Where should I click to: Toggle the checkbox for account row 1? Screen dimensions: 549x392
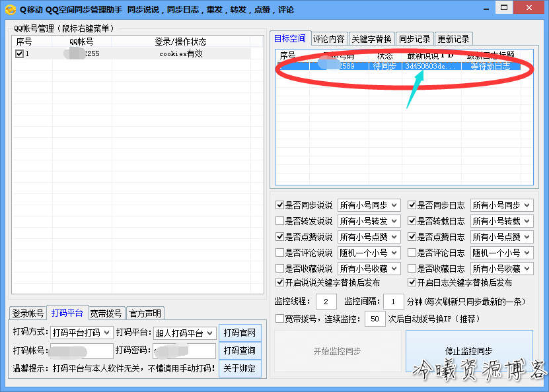(x=19, y=54)
